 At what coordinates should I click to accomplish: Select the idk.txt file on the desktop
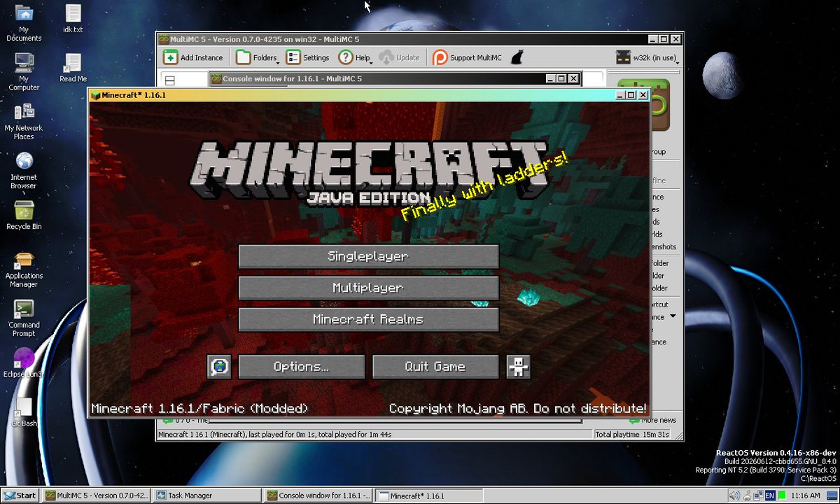[73, 19]
